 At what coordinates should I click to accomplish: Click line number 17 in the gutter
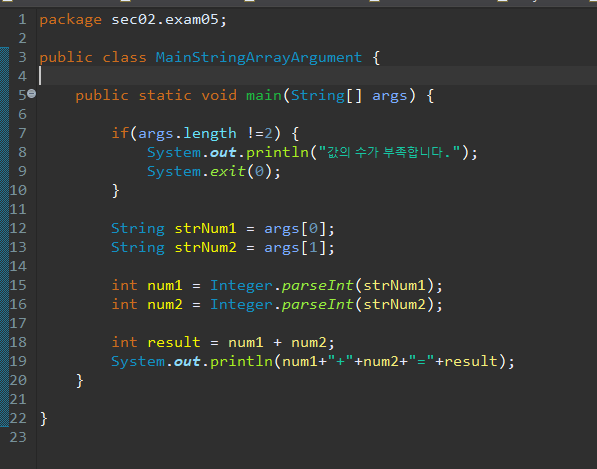pyautogui.click(x=18, y=324)
